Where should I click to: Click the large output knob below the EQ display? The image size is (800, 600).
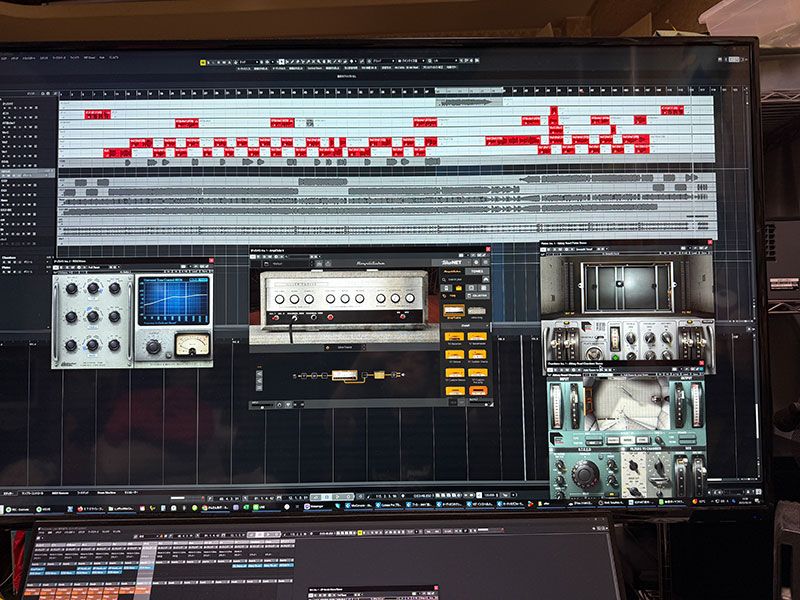pyautogui.click(x=153, y=347)
